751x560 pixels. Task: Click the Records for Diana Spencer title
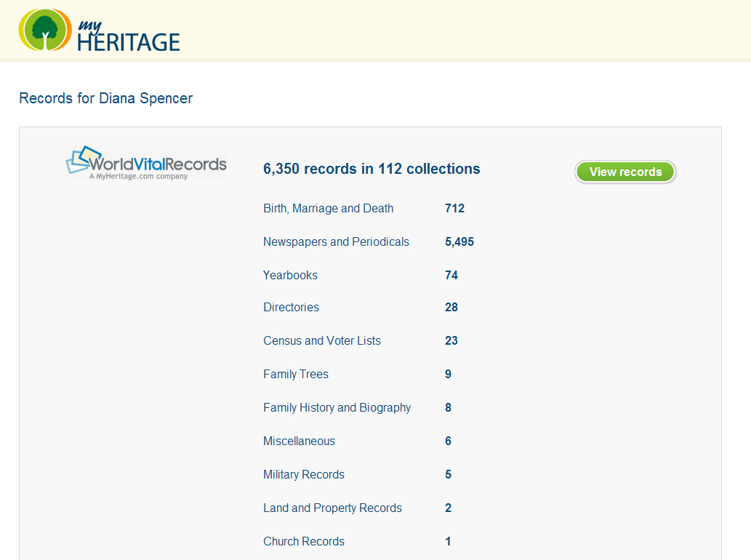(106, 98)
